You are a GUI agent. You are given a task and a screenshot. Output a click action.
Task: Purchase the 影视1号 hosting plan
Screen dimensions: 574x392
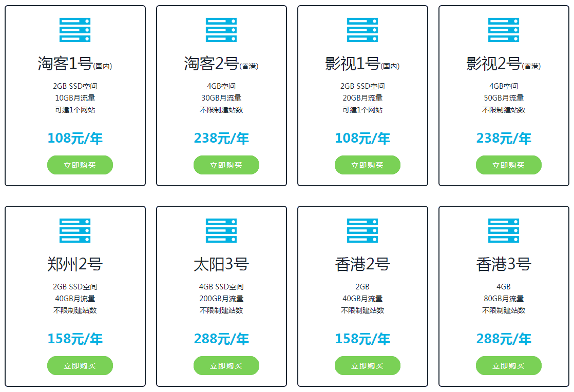pos(368,165)
